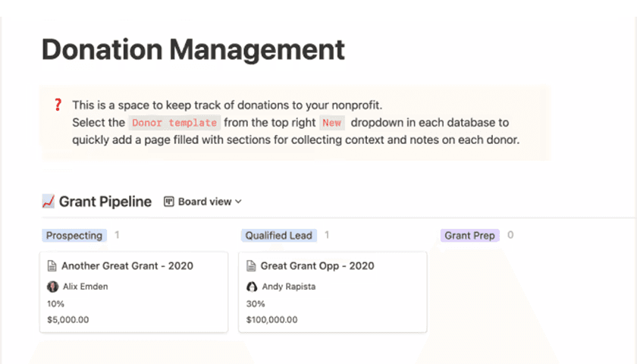Click the page icon on Great Grant Opp card
Image resolution: width=637 pixels, height=364 pixels.
(252, 266)
